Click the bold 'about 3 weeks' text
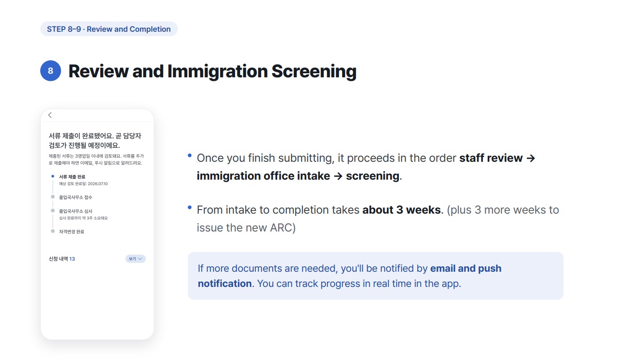The image size is (644, 362). click(x=402, y=210)
